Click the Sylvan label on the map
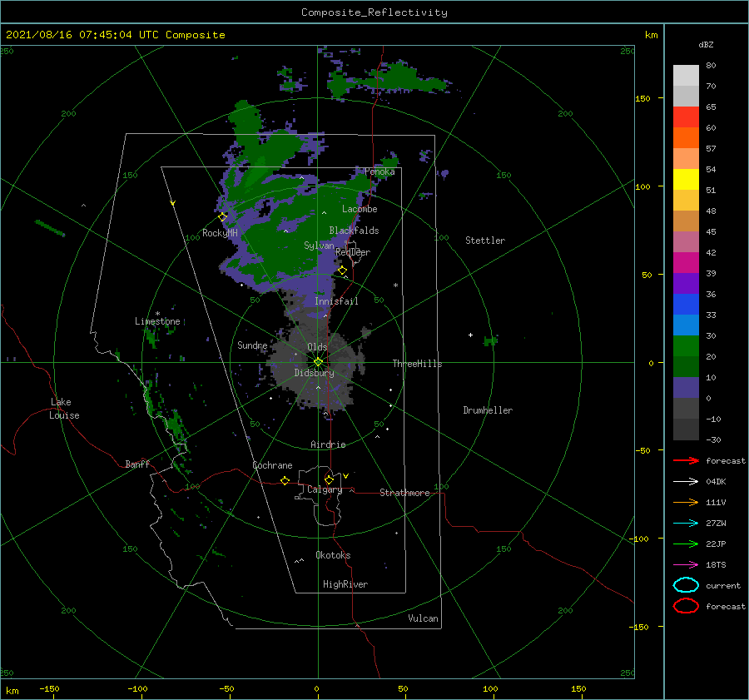This screenshot has width=749, height=700. tap(319, 246)
